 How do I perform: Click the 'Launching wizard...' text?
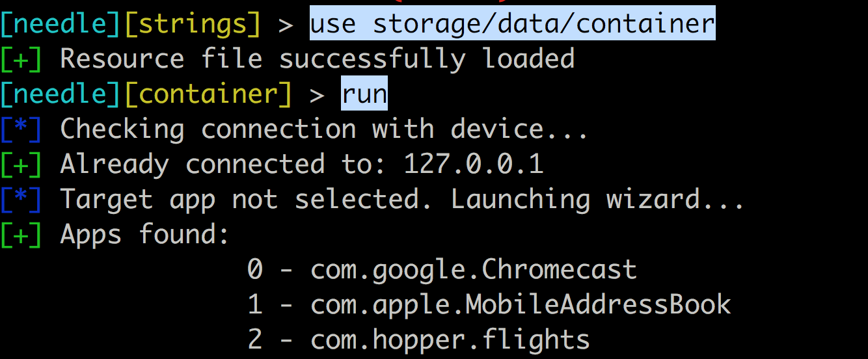coord(597,200)
